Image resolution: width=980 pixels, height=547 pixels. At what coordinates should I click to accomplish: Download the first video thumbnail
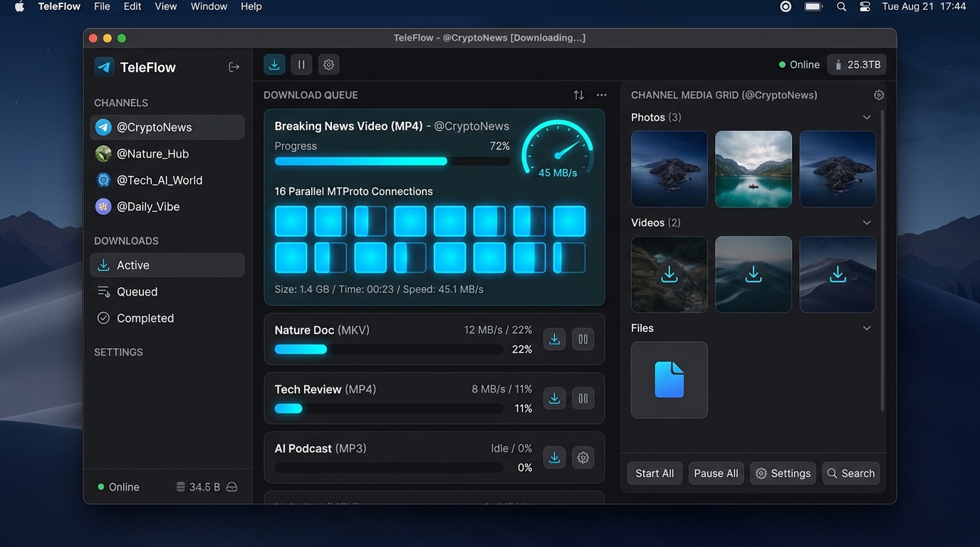click(x=669, y=274)
